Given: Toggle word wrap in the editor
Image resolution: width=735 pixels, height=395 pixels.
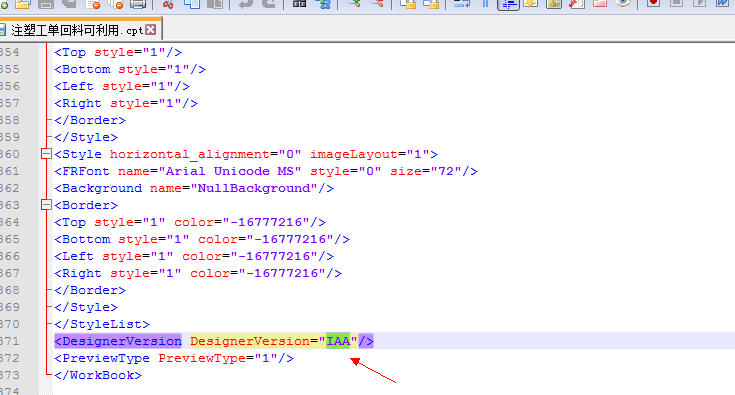Looking at the screenshot, I should (x=462, y=4).
